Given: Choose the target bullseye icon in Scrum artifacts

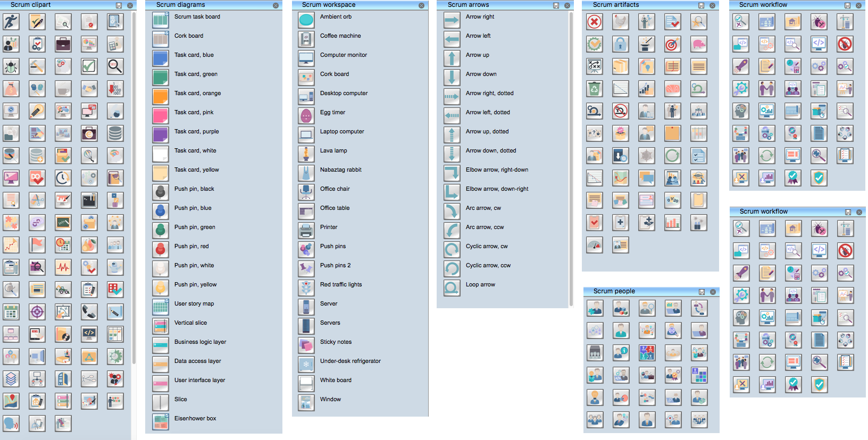Looking at the screenshot, I should coord(673,44).
